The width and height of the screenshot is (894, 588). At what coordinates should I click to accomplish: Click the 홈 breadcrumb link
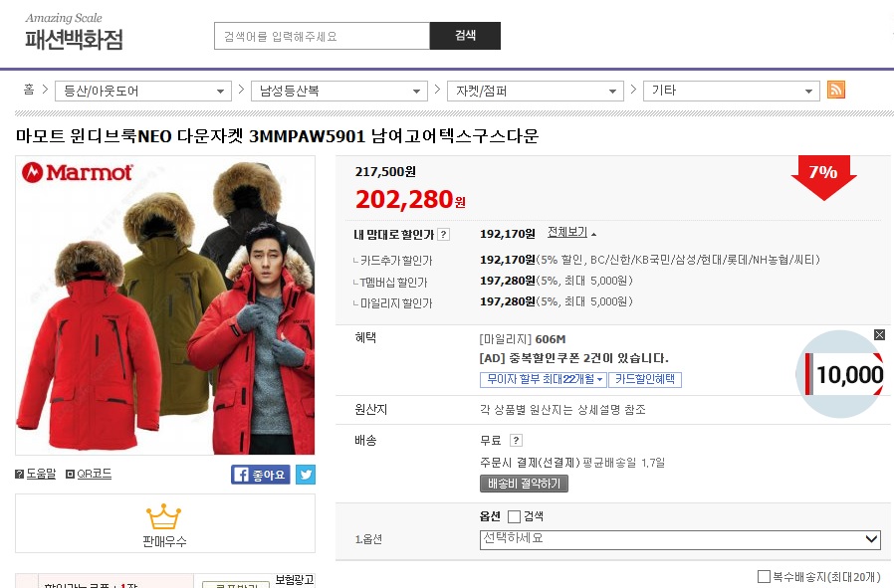[x=29, y=90]
